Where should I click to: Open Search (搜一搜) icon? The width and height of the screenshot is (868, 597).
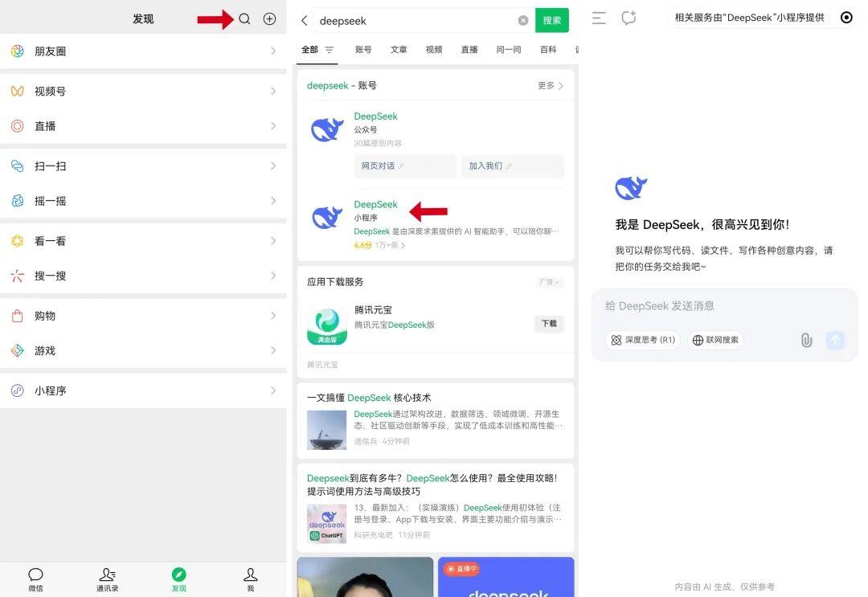pos(18,276)
